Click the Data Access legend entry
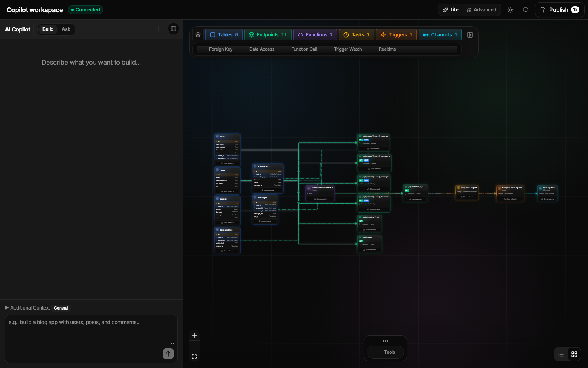This screenshot has width=588, height=368. point(256,49)
